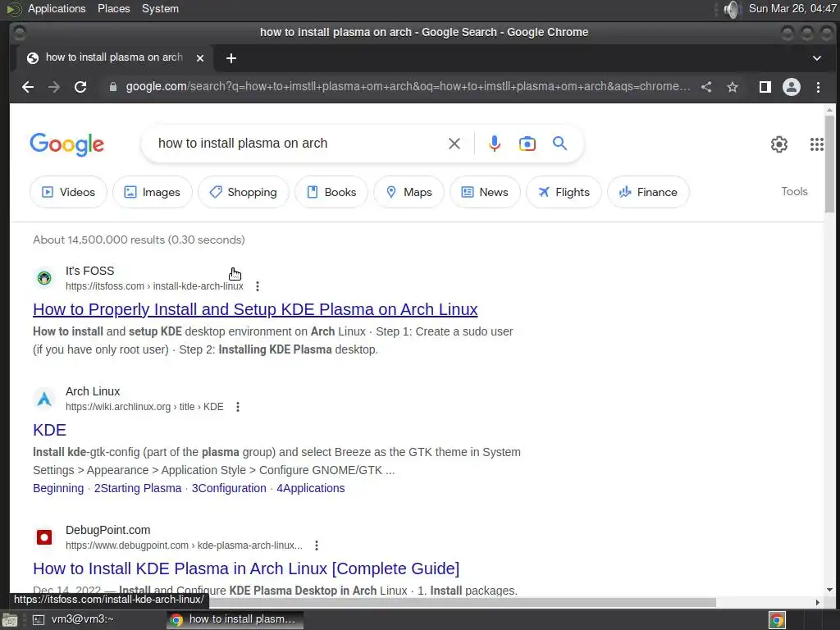This screenshot has width=840, height=630.
Task: Open 'How to Install KDE Plasma in Arch Linux' link
Action: (x=246, y=568)
